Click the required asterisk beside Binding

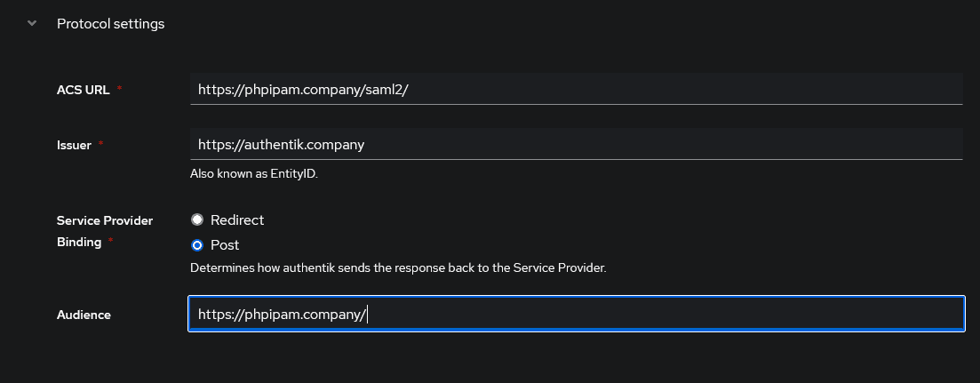click(x=110, y=242)
